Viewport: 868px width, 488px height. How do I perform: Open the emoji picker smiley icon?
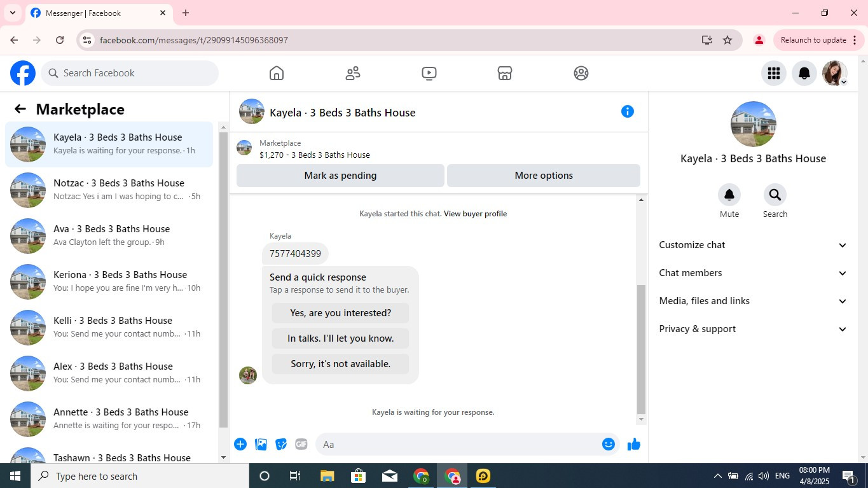coord(609,444)
